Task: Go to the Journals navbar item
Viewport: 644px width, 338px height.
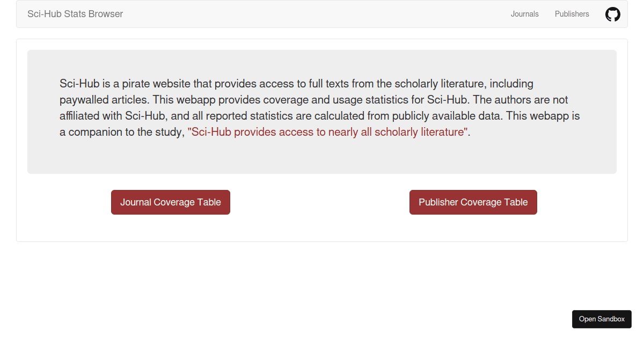Action: [524, 14]
